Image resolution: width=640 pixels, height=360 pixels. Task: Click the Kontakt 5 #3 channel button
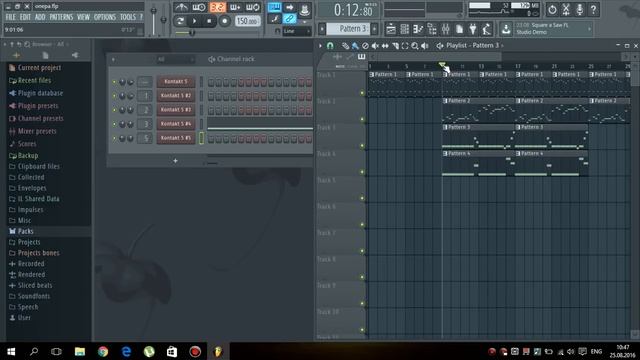click(176, 110)
